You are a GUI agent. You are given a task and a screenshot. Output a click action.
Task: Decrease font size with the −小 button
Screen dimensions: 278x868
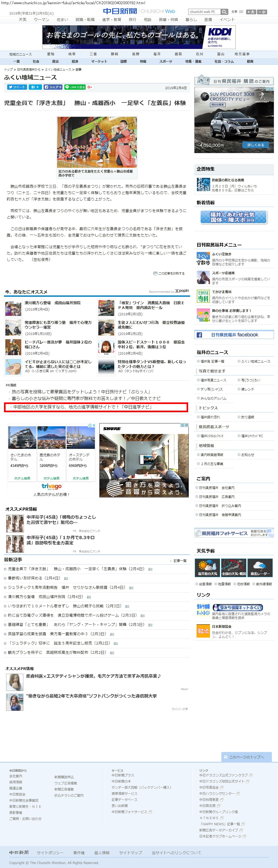[x=262, y=12]
